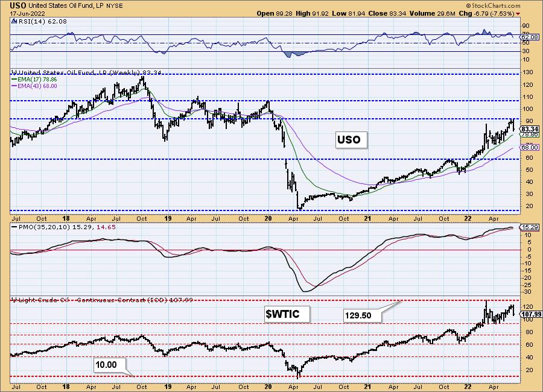
Task: Open the StockCharts.com copyright link
Action: pos(493,5)
